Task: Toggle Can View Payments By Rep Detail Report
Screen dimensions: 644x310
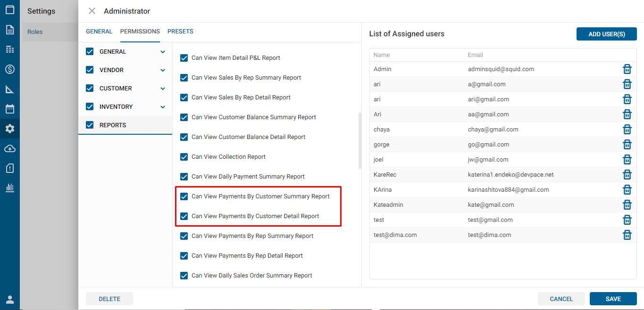Action: point(184,256)
